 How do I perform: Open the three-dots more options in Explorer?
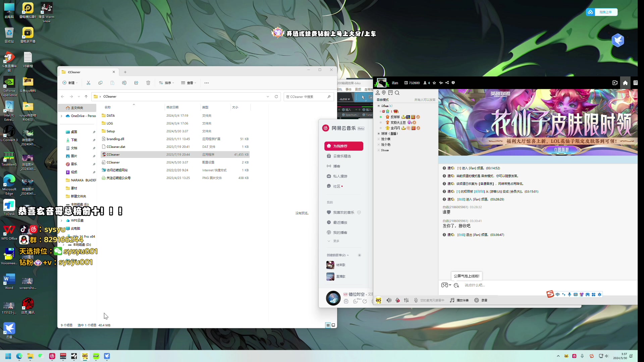(207, 83)
